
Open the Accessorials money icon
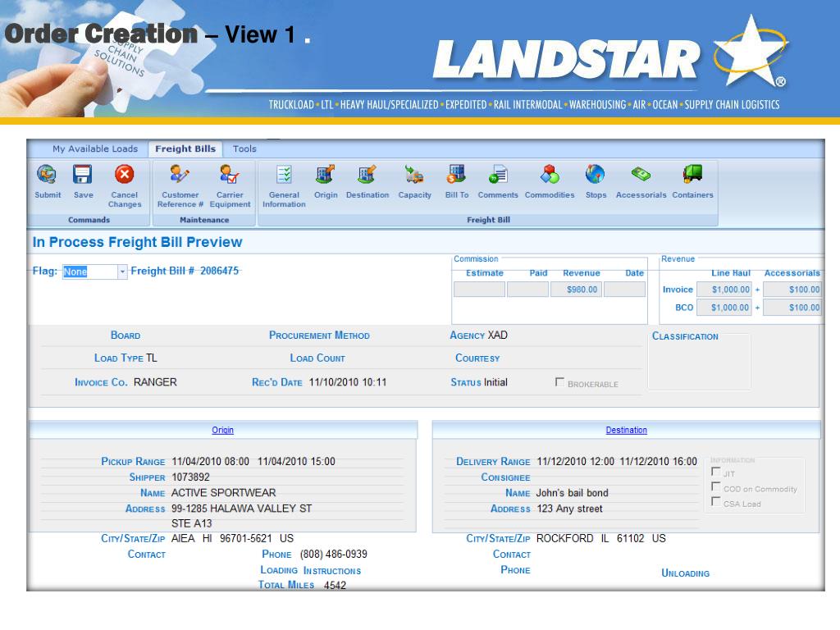coord(641,175)
